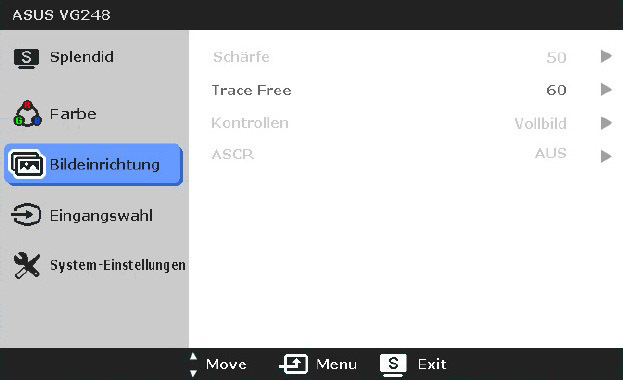Click the Kontrollen Vollbild value

(x=540, y=124)
